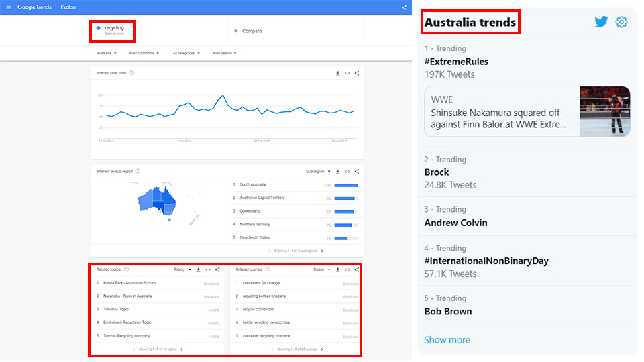The height and width of the screenshot is (362, 644).
Task: Open the #ExtremeRules trending hashtag
Action: tap(456, 62)
